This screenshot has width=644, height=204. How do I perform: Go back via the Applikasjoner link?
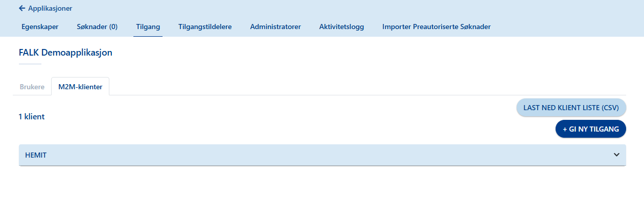[50, 8]
